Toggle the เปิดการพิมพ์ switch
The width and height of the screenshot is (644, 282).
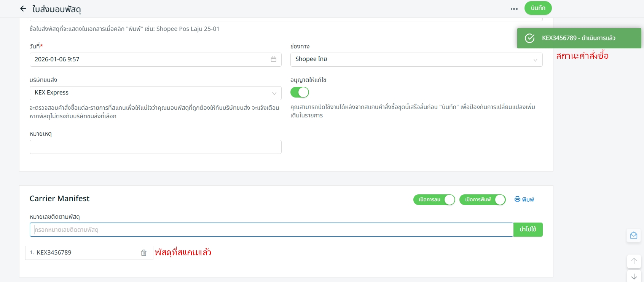pos(482,200)
